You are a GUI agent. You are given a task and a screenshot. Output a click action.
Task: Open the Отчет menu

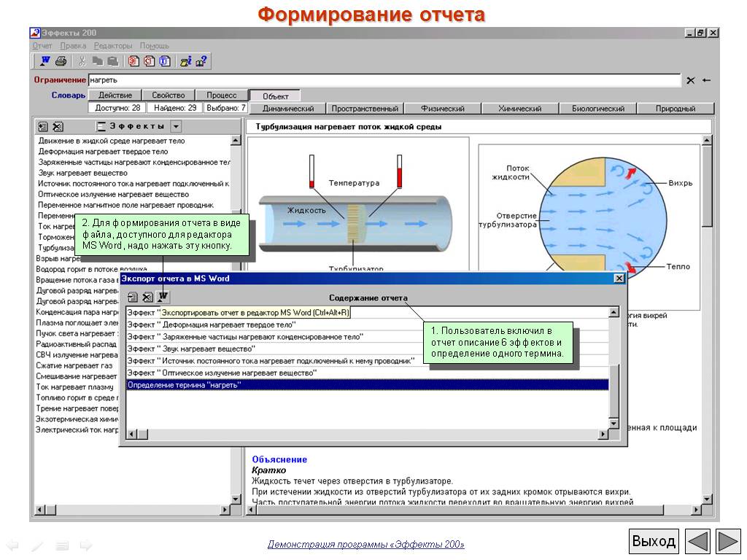click(x=42, y=46)
